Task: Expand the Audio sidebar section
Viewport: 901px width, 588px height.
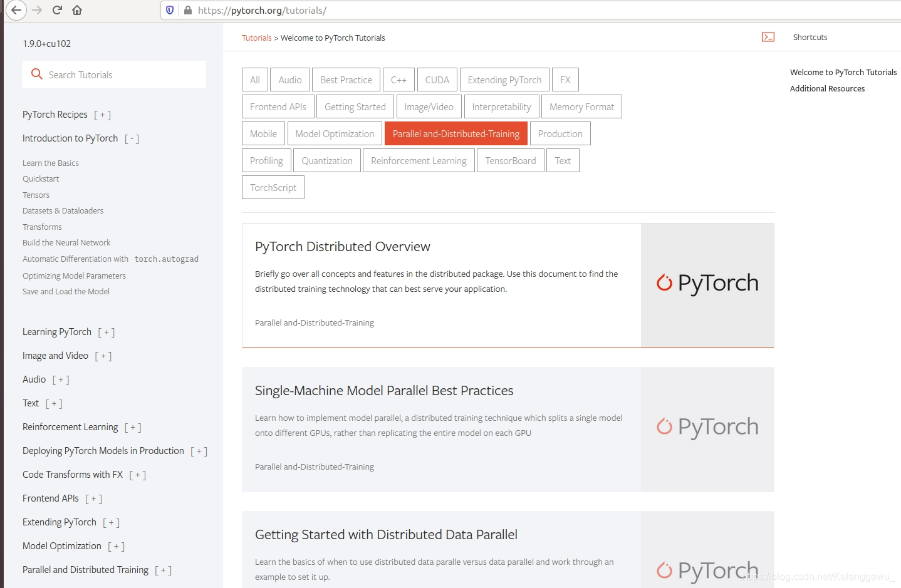Action: [x=61, y=380]
